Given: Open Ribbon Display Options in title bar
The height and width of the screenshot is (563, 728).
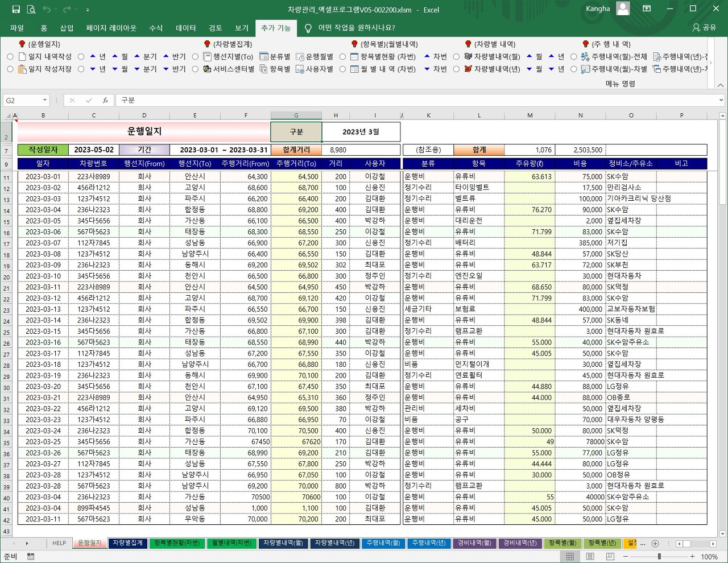Looking at the screenshot, I should (647, 9).
